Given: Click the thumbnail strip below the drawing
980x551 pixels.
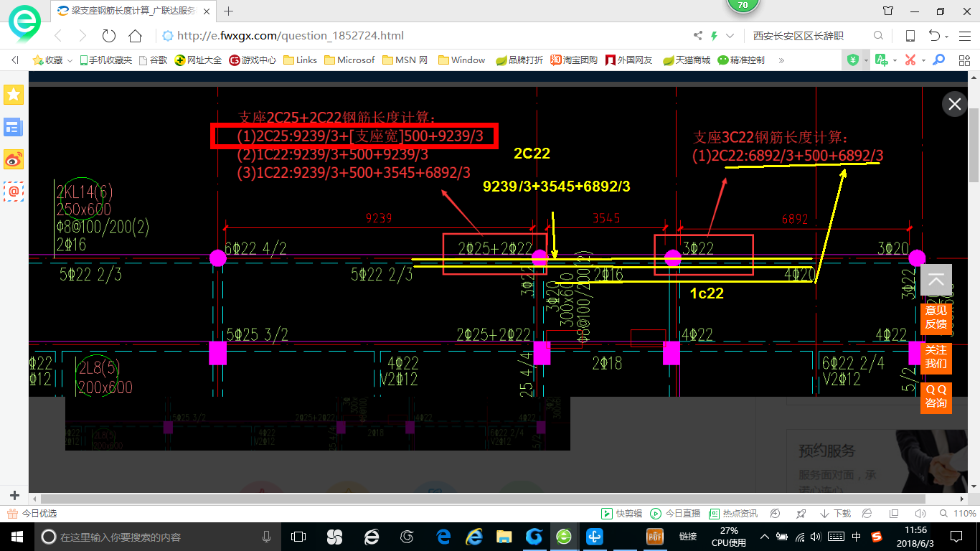Looking at the screenshot, I should pyautogui.click(x=317, y=423).
